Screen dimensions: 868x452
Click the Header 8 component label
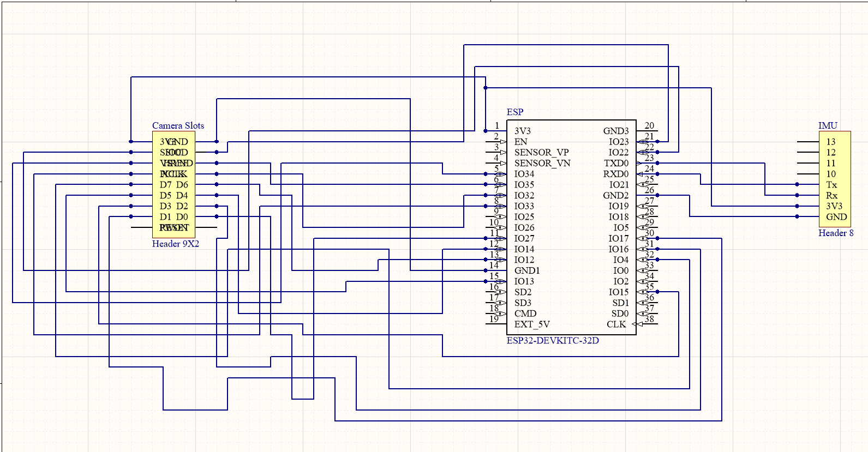coord(836,233)
